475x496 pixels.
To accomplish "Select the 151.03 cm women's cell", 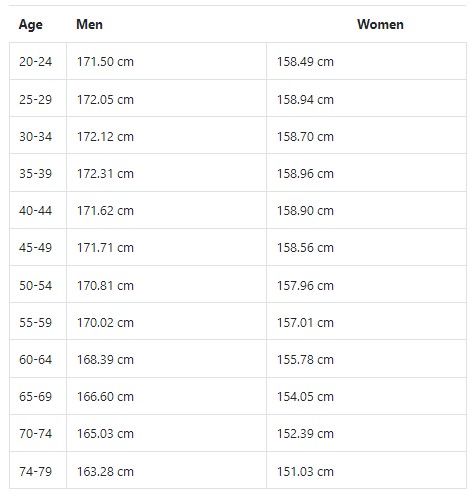I will (366, 470).
